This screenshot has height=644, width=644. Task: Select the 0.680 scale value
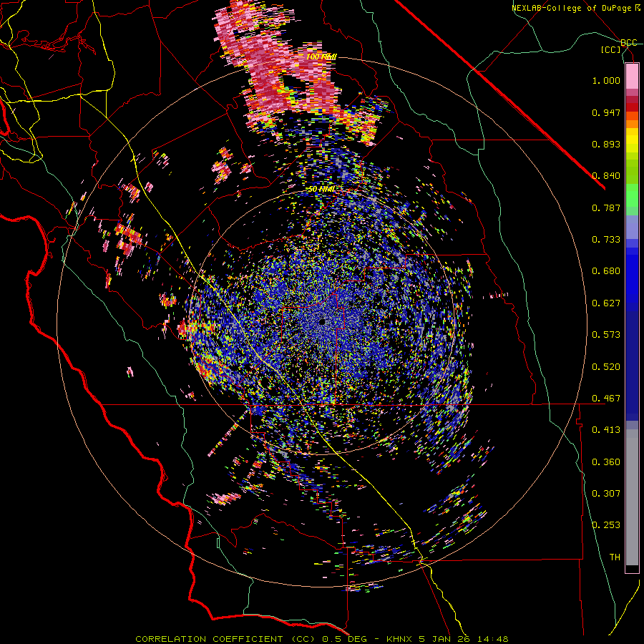[606, 271]
